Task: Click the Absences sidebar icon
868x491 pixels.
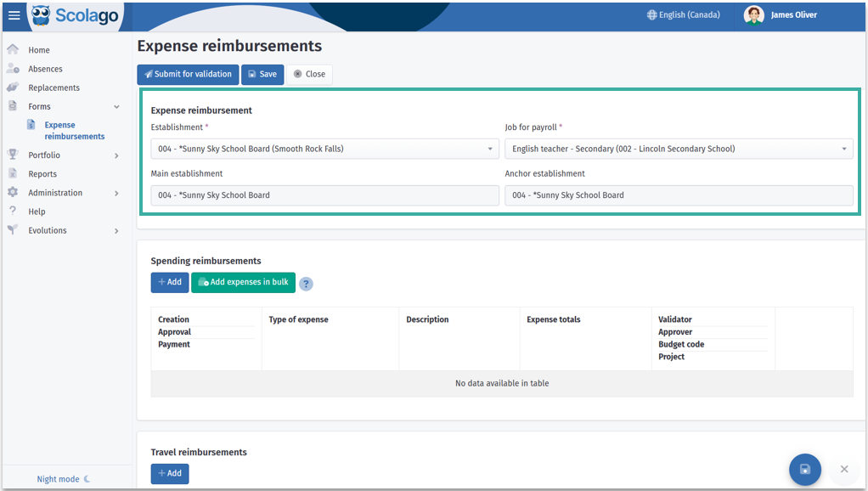Action: click(x=13, y=68)
